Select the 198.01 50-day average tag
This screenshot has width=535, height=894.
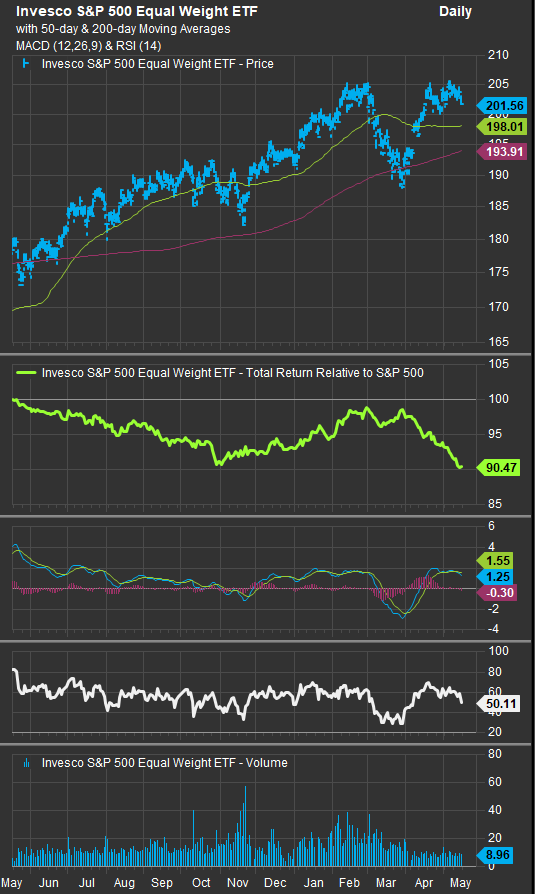click(501, 126)
